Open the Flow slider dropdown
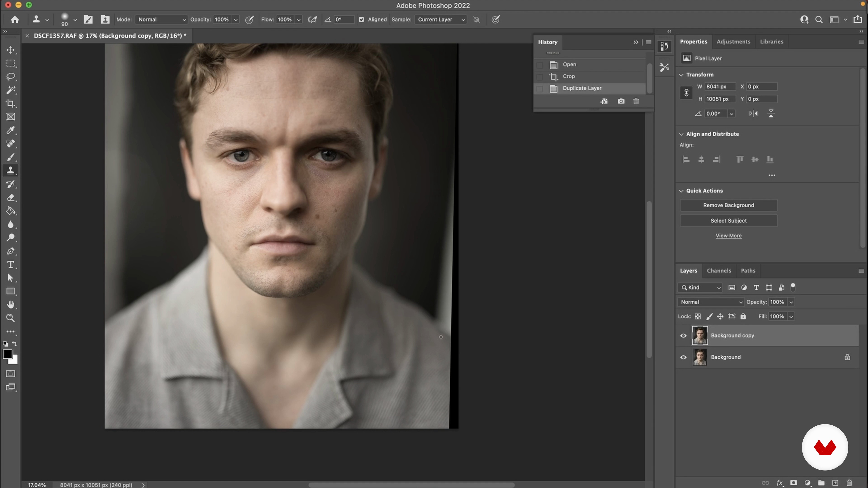 click(299, 19)
